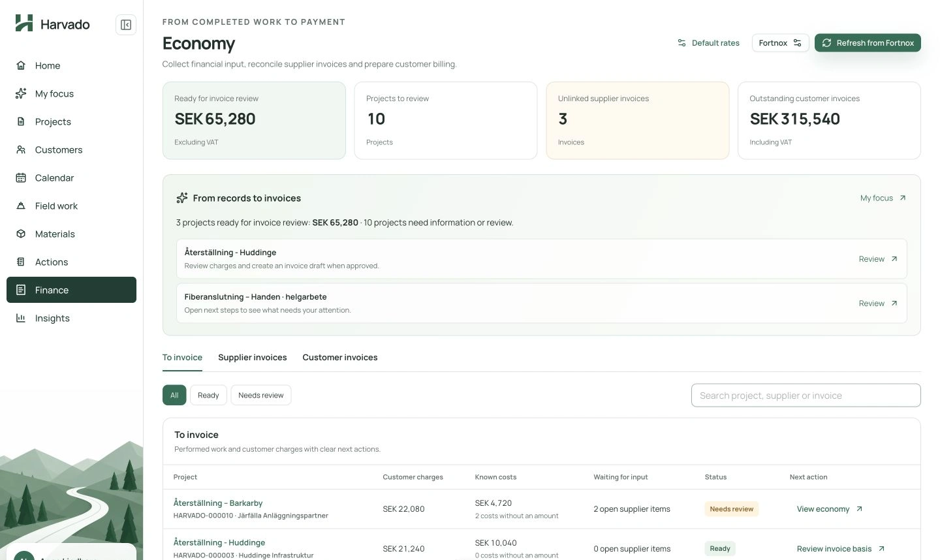
Task: Click the Outstanding customer invoices card
Action: (829, 120)
